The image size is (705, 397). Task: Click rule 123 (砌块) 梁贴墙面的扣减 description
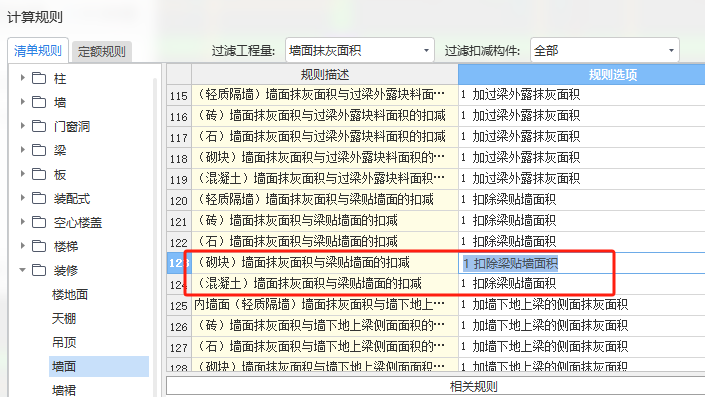tap(325, 263)
